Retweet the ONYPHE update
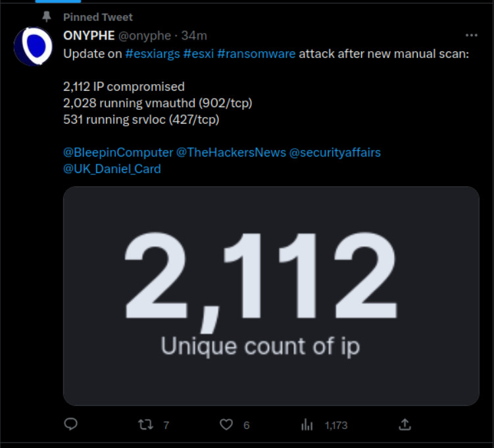 tap(146, 424)
